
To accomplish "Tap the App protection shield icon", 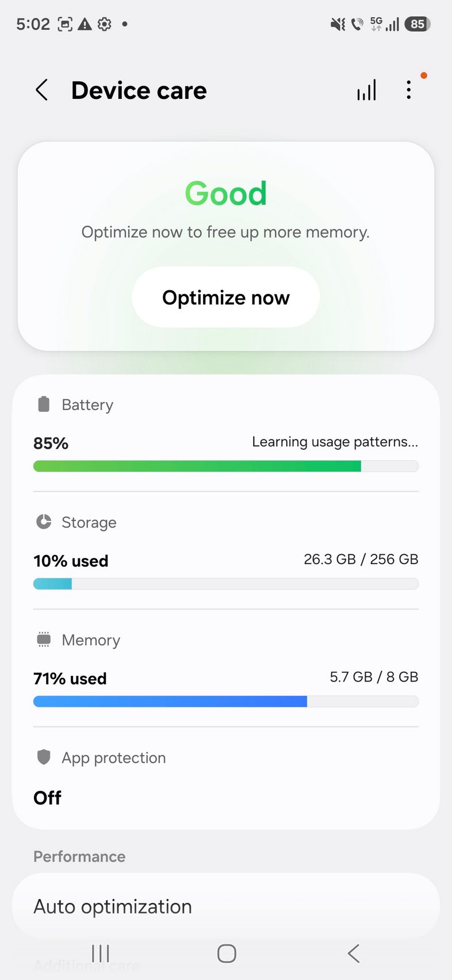I will click(44, 757).
